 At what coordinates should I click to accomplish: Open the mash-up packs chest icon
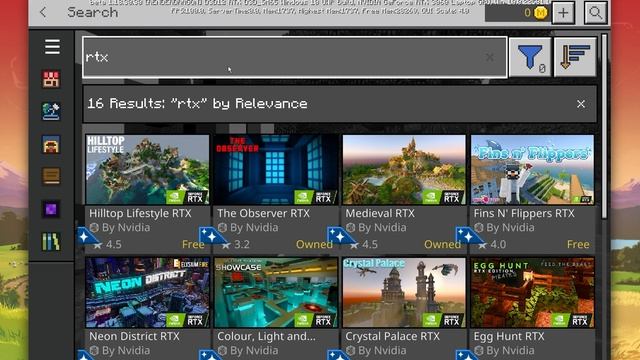pyautogui.click(x=51, y=144)
